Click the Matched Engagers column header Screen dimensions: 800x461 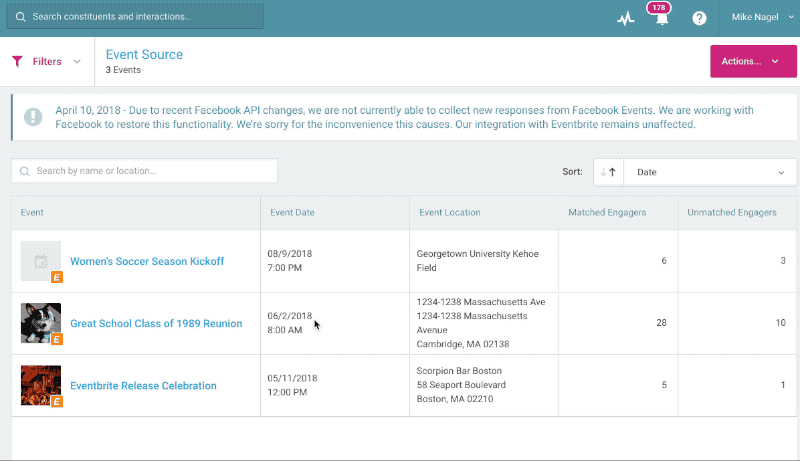(x=607, y=212)
